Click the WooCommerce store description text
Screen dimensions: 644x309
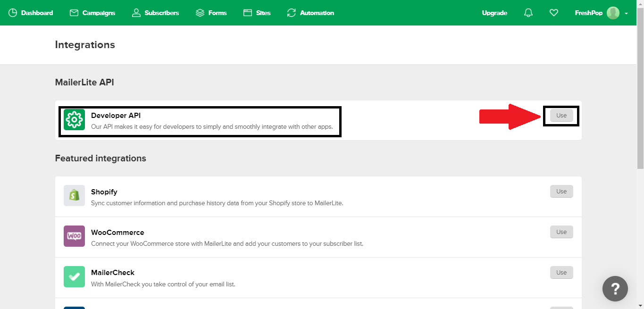(x=227, y=244)
